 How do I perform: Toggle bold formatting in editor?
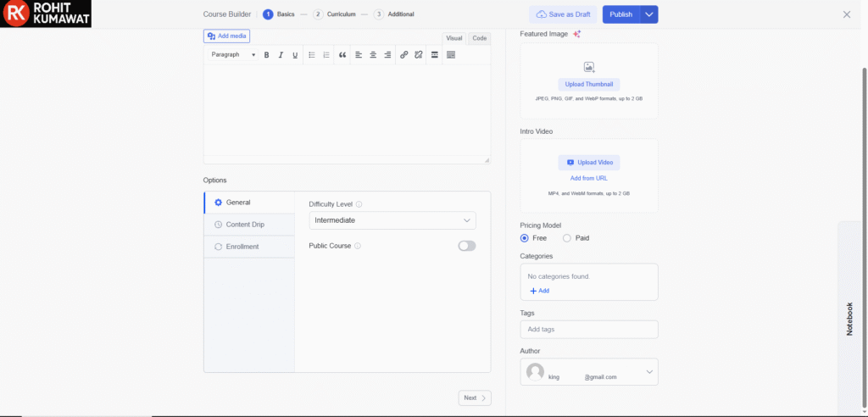click(266, 55)
